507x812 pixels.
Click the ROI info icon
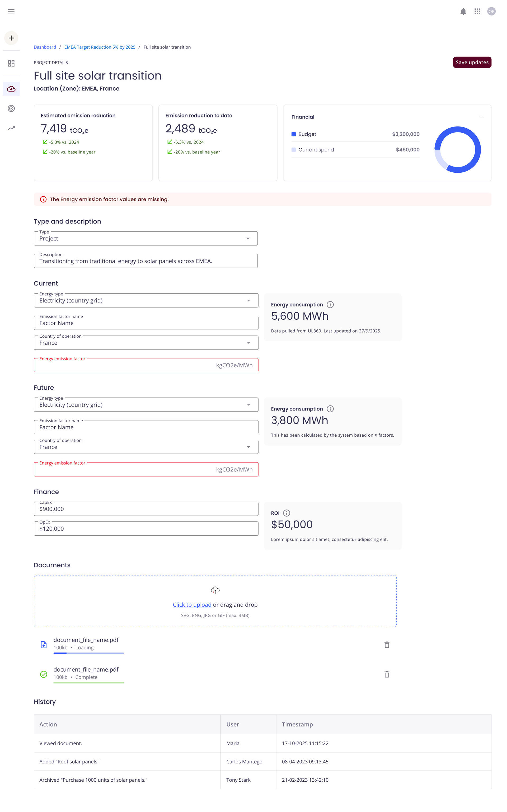[x=287, y=513]
